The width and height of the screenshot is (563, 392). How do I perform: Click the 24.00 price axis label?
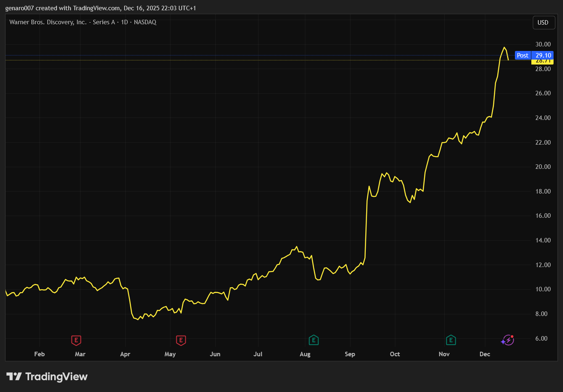(x=543, y=118)
